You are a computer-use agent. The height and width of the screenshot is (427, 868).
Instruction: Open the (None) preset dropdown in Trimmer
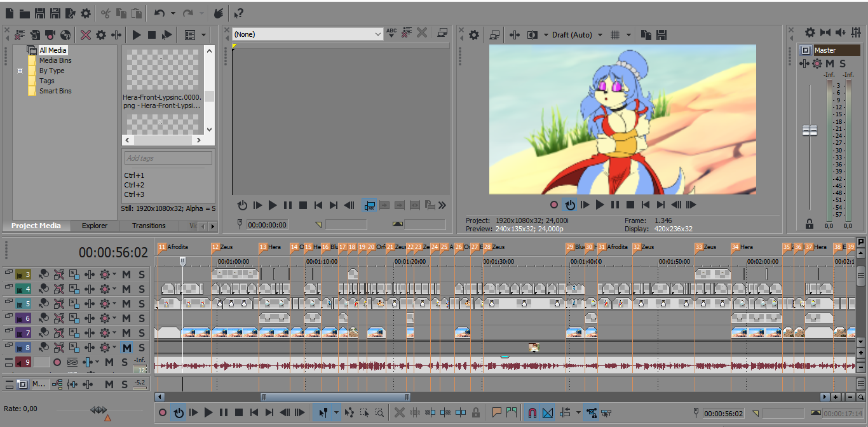(377, 34)
